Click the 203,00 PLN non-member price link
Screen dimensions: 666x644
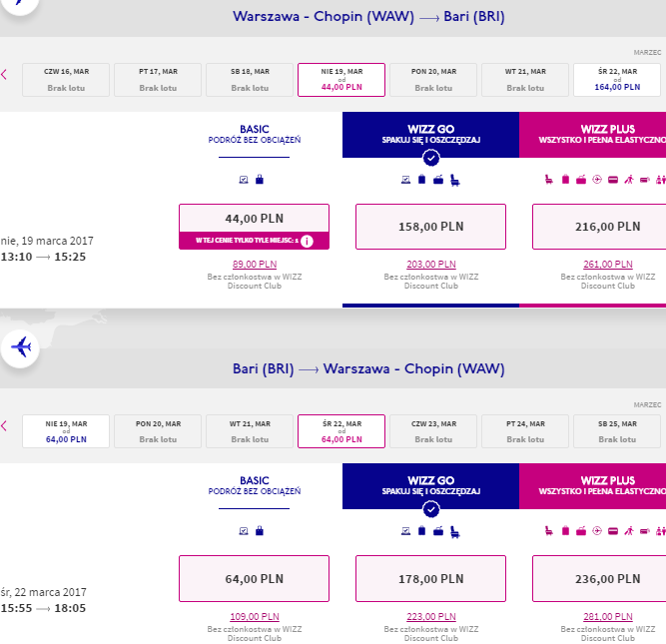431,265
